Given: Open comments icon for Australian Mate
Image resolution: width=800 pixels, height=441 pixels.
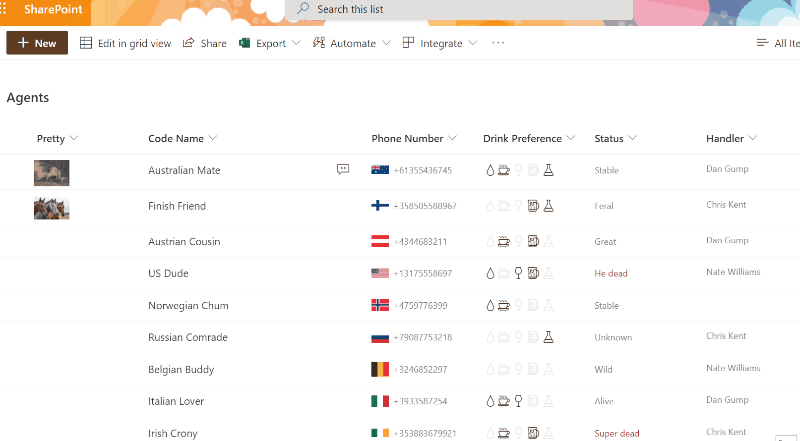Looking at the screenshot, I should [x=343, y=169].
